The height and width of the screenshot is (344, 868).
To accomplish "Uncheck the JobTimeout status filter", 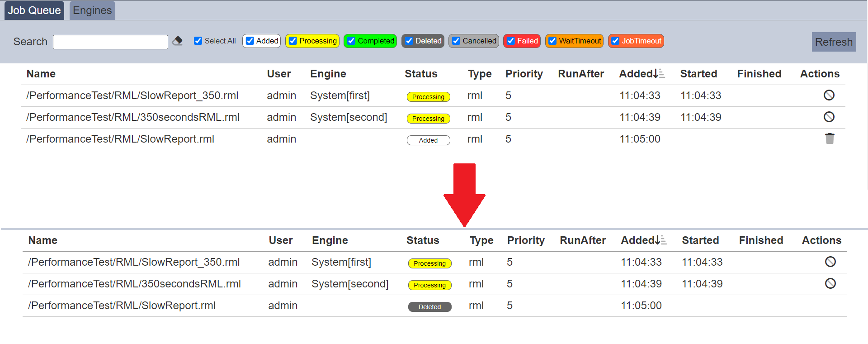I will pyautogui.click(x=615, y=41).
